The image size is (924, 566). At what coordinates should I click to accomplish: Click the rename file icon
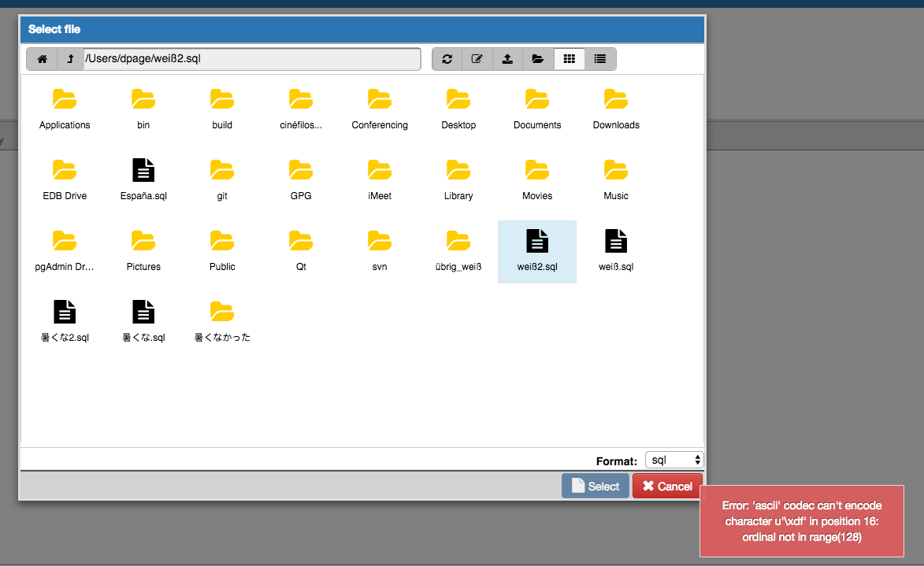click(x=477, y=59)
